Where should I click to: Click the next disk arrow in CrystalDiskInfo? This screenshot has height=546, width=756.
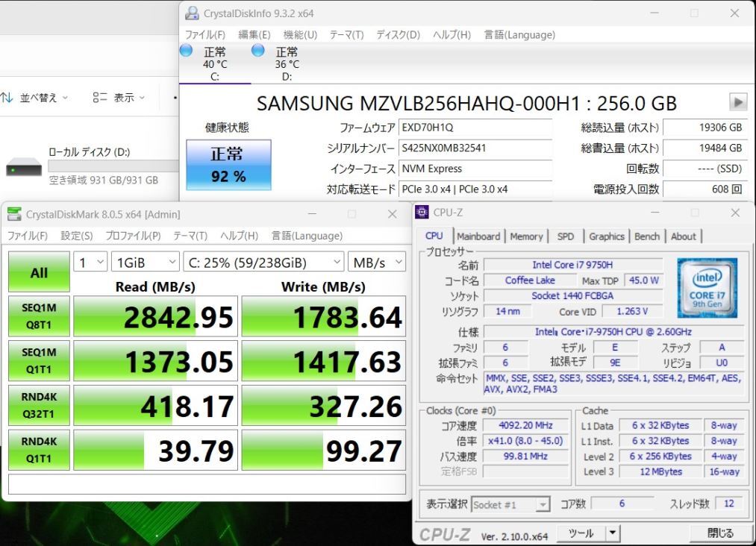pos(737,102)
